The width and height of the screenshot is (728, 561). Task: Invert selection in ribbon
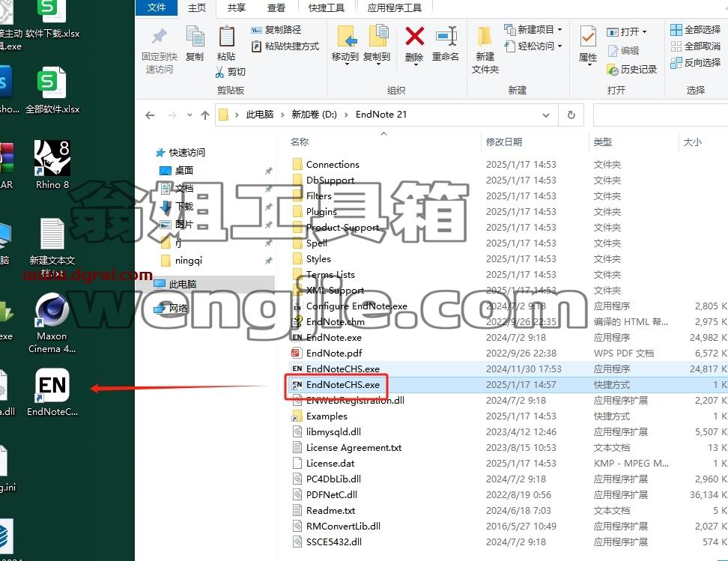point(695,62)
